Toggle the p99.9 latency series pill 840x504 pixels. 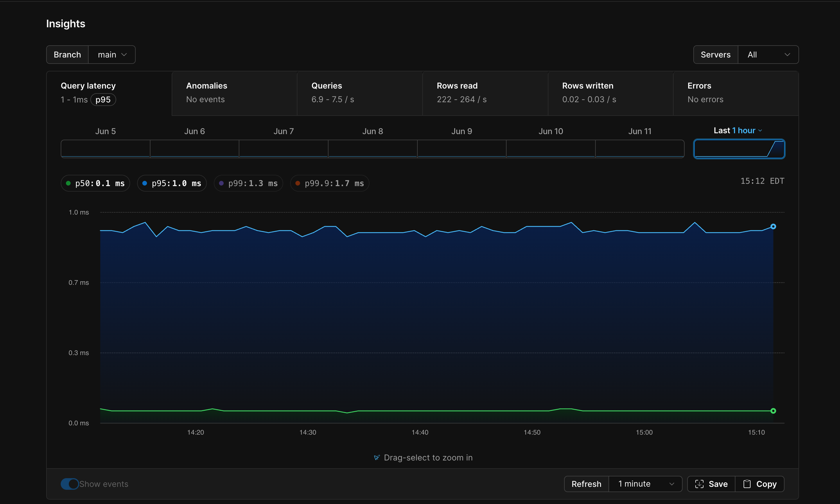pos(329,183)
